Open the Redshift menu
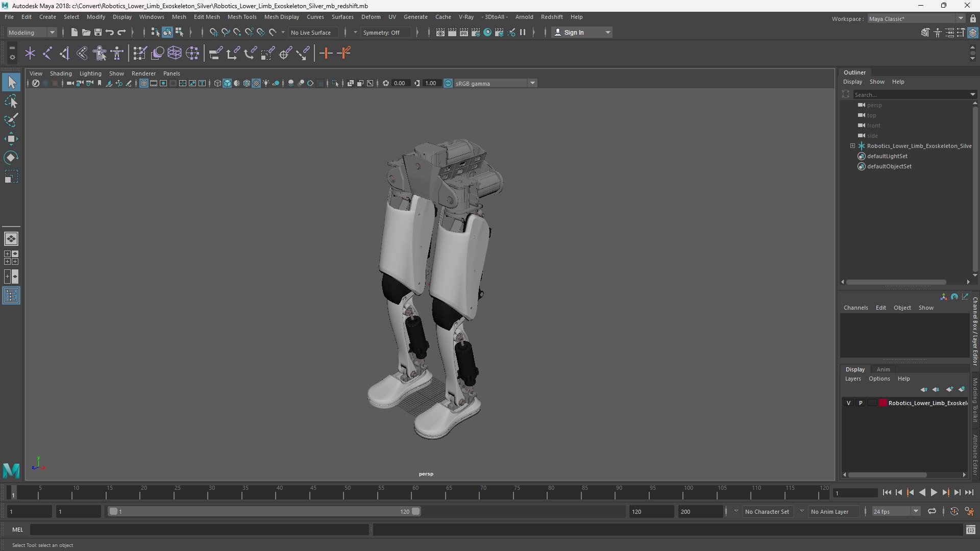This screenshot has height=551, width=980. (x=552, y=17)
